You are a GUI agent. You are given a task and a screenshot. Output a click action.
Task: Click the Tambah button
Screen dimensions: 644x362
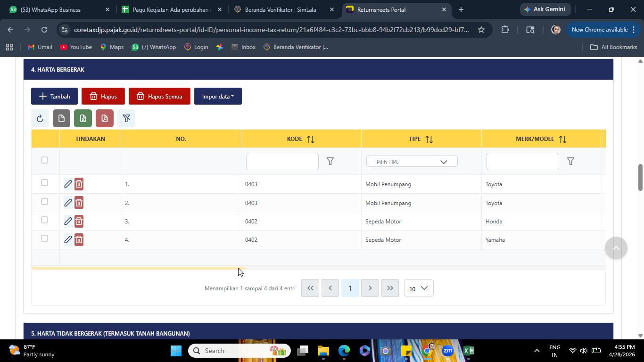[x=54, y=96]
